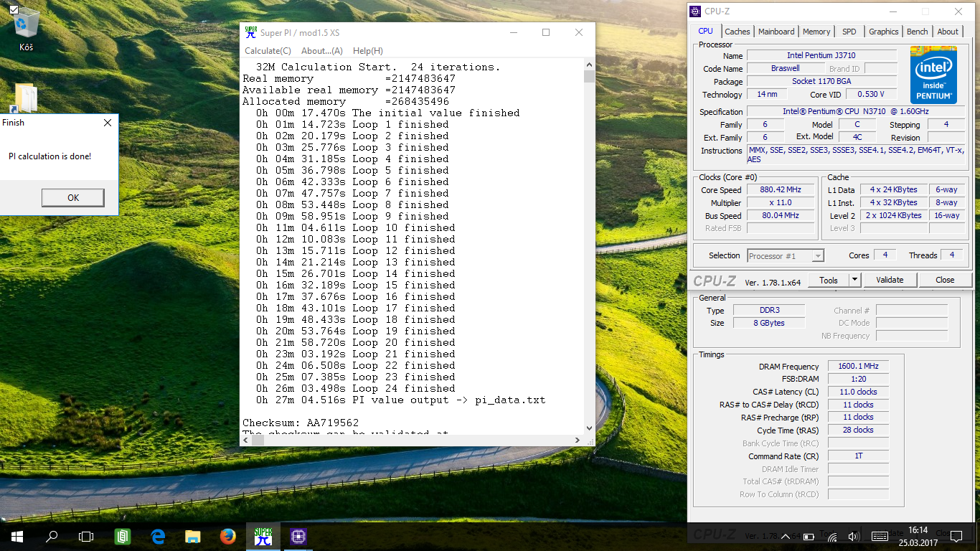Switch to the Mainboard tab in CPU-Z
980x551 pixels.
776,32
